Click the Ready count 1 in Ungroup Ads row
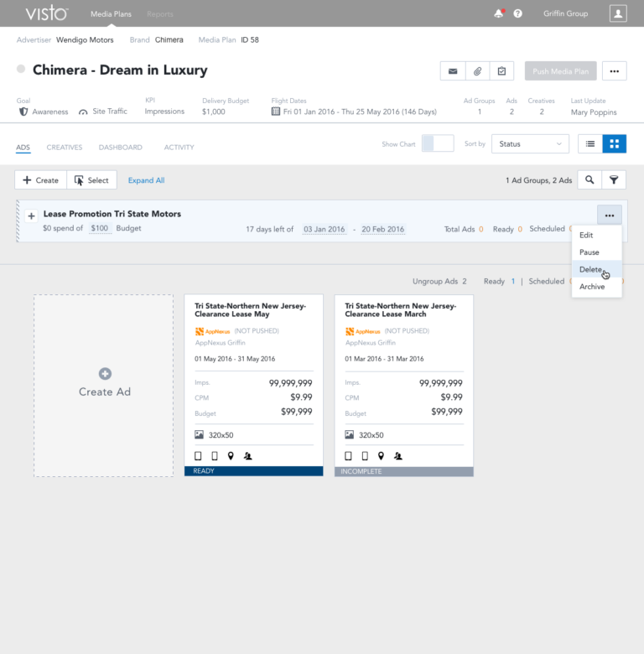This screenshot has height=654, width=644. pos(513,281)
